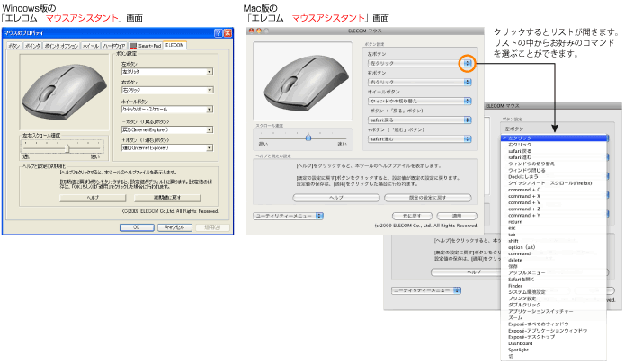This screenshot has width=625, height=364.
Task: Click the ヘルプ button in front Mac window
Action: point(336,198)
